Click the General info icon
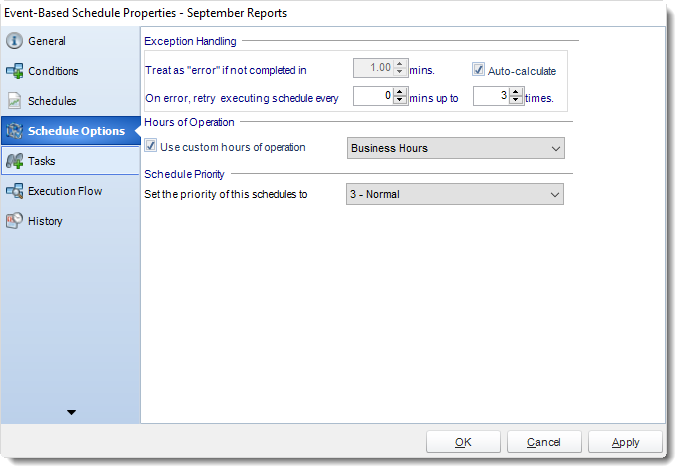Image resolution: width=682 pixels, height=473 pixels. pos(14,41)
